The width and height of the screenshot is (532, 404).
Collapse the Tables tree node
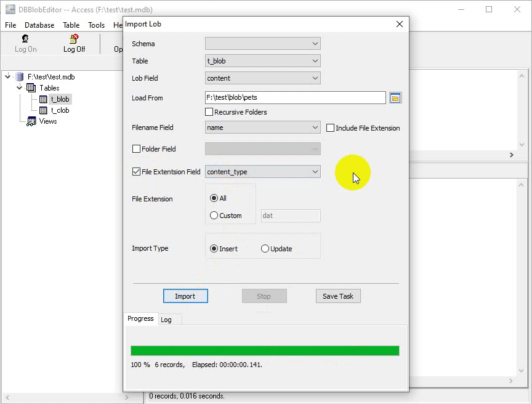(19, 87)
